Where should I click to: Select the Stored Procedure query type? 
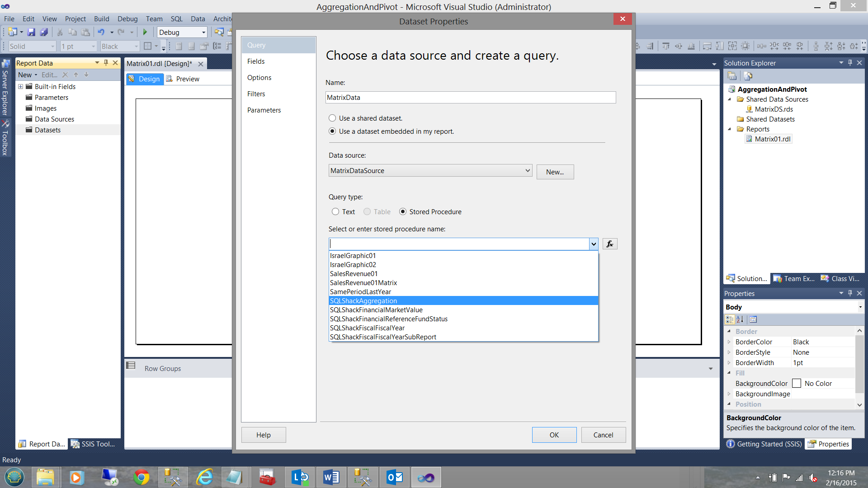(x=403, y=211)
